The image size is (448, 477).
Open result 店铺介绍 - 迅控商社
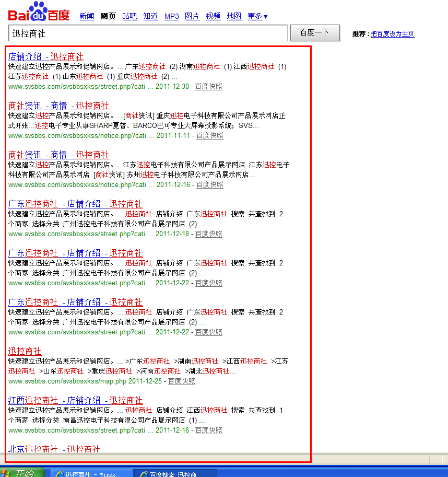tap(46, 56)
